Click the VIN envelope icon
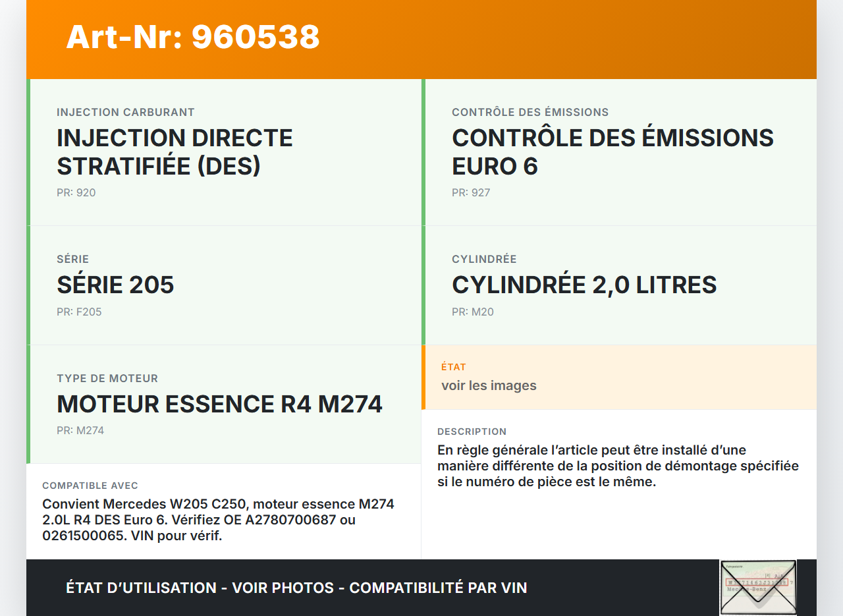Screen dimensions: 843x616 [x=758, y=587]
